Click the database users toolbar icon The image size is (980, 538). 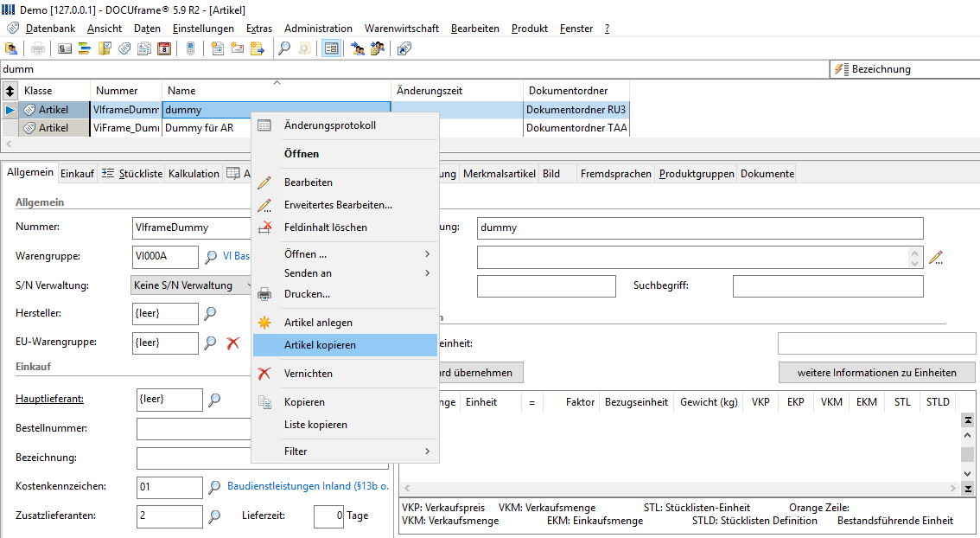point(11,48)
